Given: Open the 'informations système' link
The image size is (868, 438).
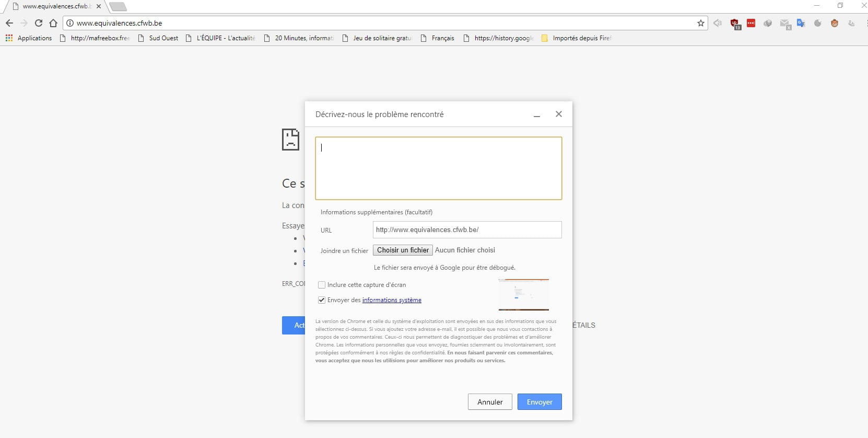Looking at the screenshot, I should coord(392,300).
